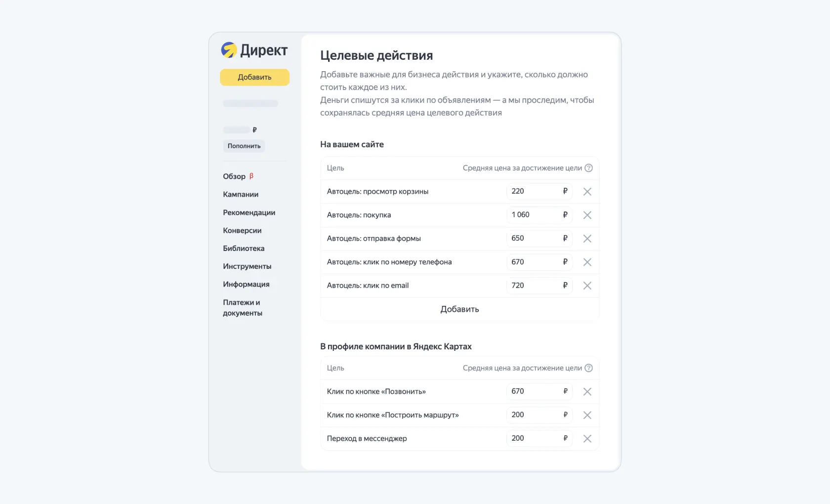Delete the «Автоцель: покупка» goal row
The height and width of the screenshot is (504, 830).
[587, 215]
